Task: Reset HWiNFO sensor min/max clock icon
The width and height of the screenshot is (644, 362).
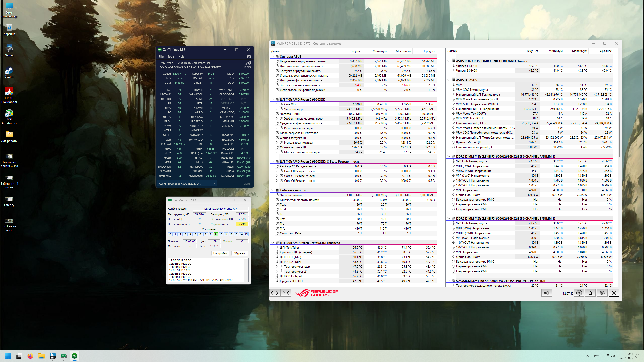Action: point(579,293)
